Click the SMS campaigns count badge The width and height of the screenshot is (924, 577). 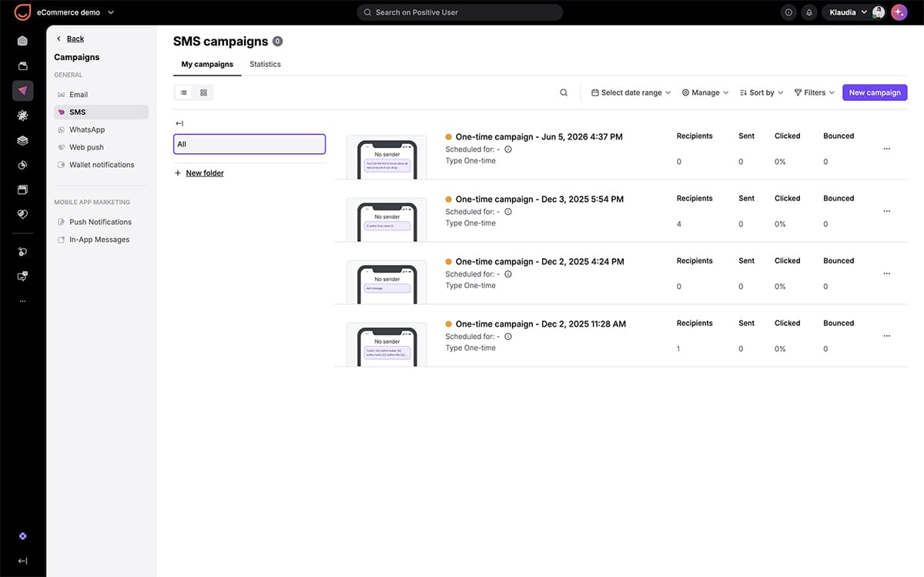[x=277, y=42]
